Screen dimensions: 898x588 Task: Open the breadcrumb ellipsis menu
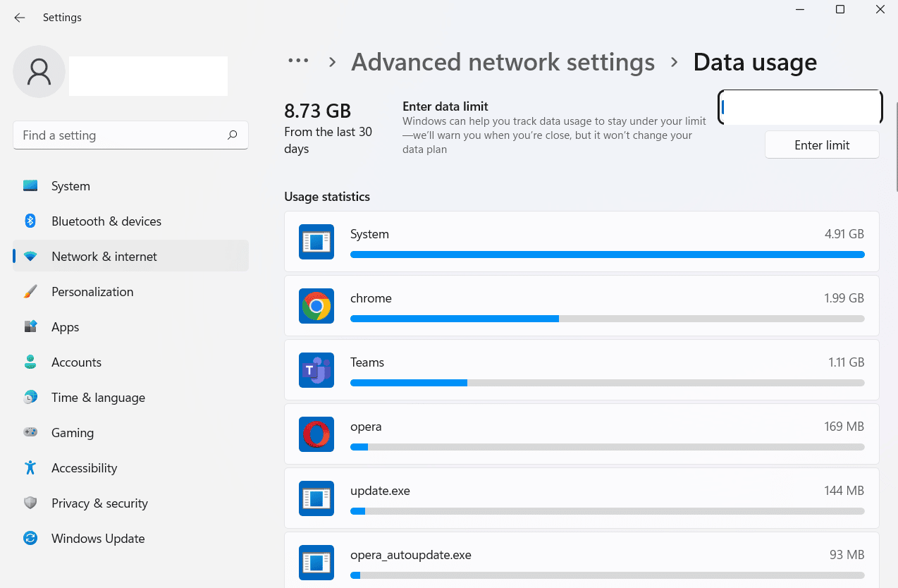point(298,61)
